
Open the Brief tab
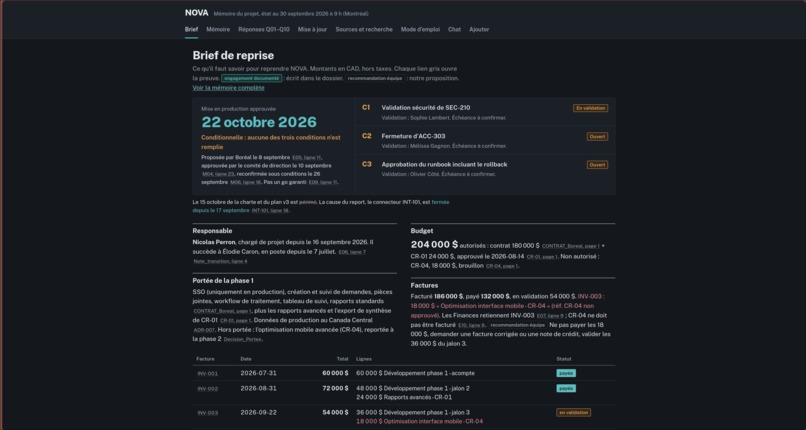click(x=191, y=29)
